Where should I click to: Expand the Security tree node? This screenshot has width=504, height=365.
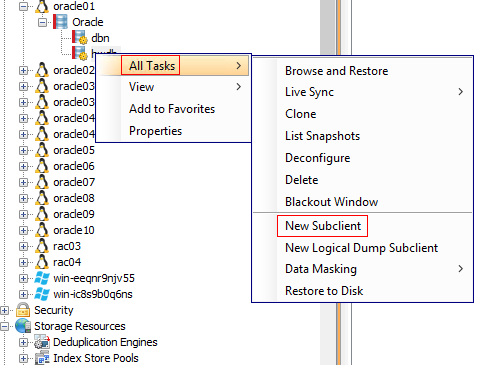tap(4, 310)
